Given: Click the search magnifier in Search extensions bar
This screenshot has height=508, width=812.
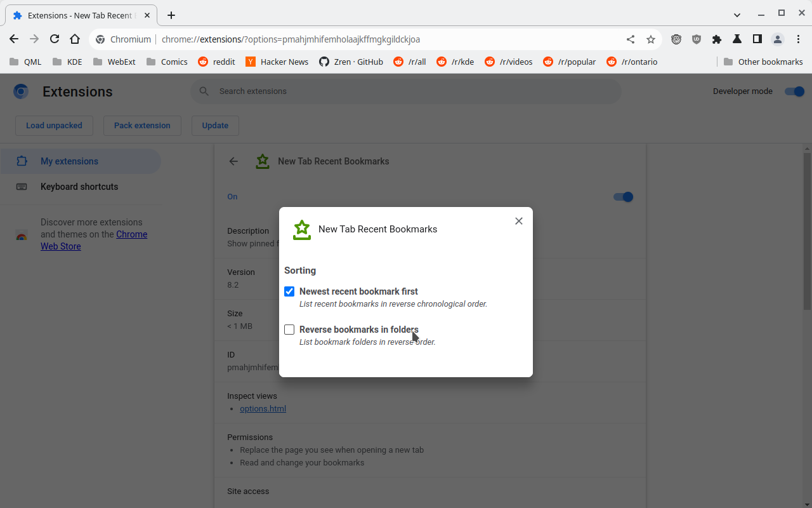Looking at the screenshot, I should 204,91.
